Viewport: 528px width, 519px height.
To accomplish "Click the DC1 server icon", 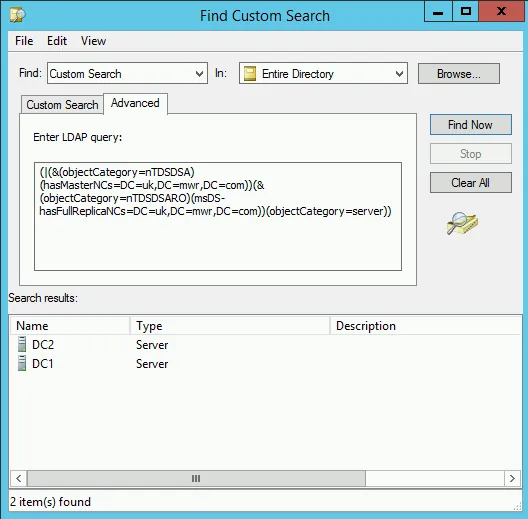I will pos(22,363).
